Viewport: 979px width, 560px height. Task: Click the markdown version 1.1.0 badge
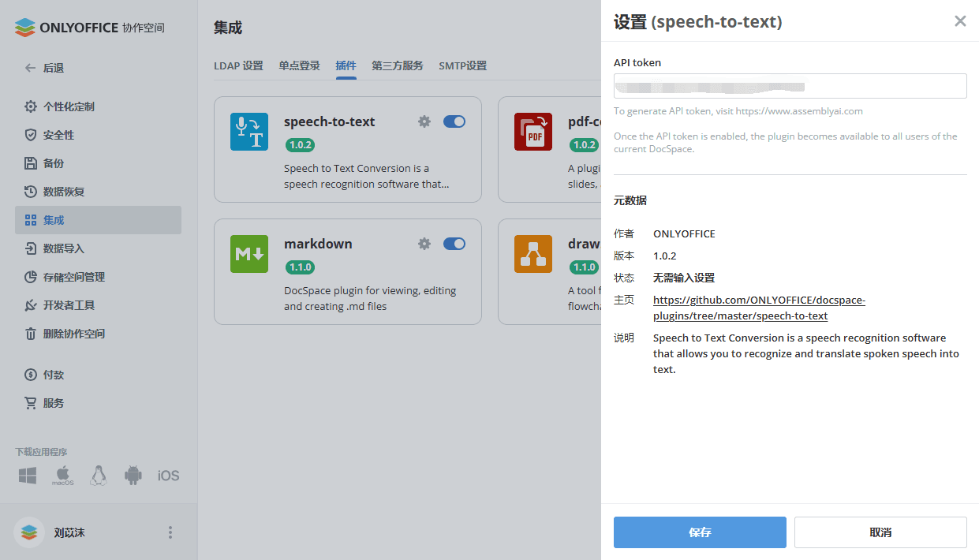301,267
